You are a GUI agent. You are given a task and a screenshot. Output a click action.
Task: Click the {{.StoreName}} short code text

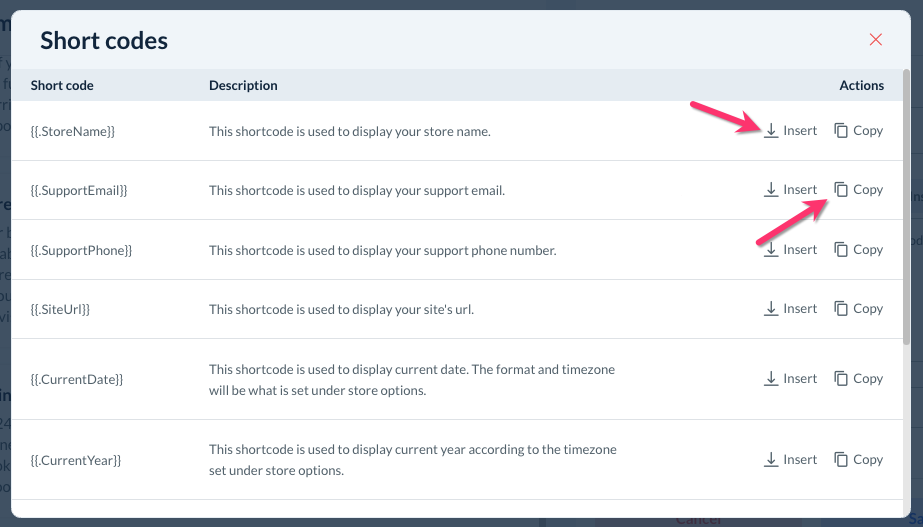click(73, 130)
